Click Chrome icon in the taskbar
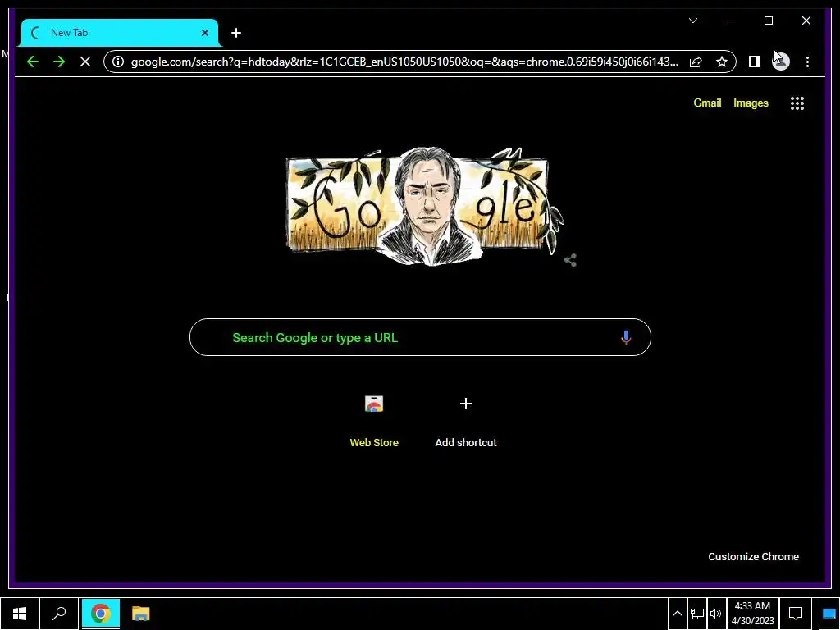This screenshot has height=630, width=840. point(100,614)
